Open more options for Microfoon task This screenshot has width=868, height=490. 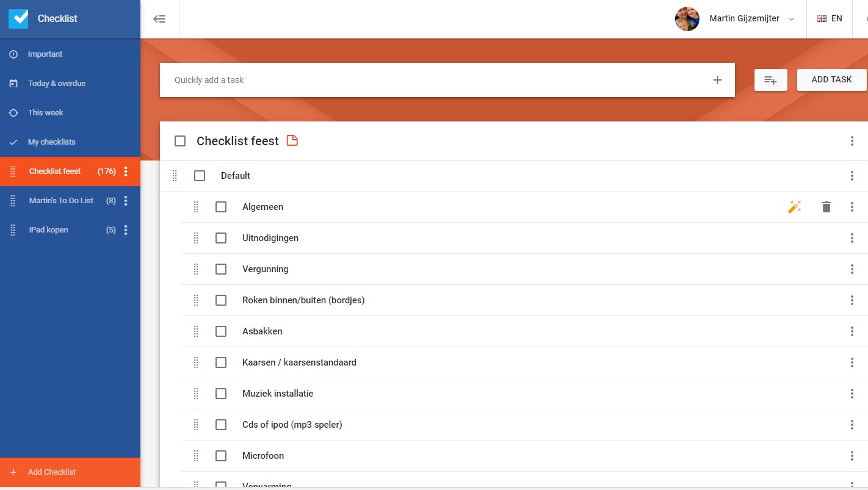(852, 456)
